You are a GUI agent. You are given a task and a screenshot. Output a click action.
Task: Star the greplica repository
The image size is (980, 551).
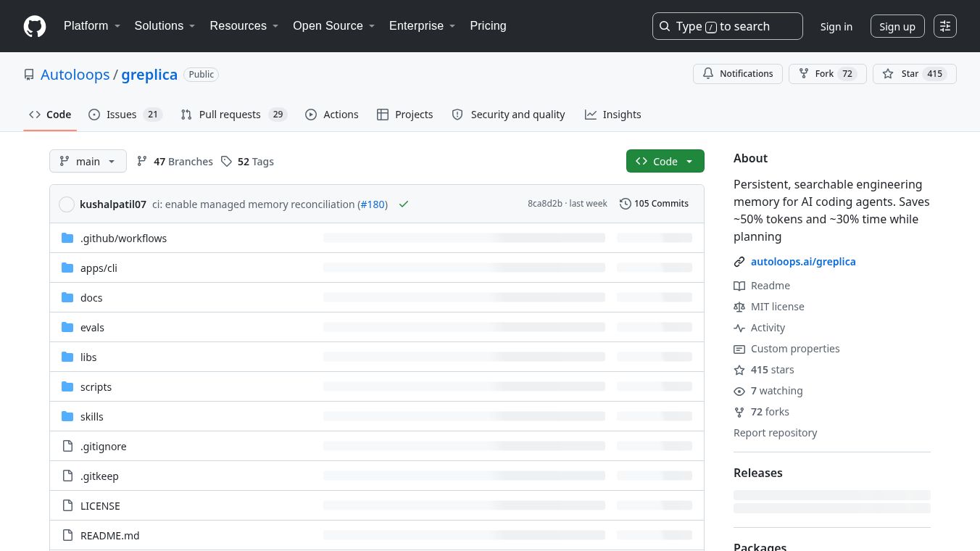pos(915,74)
